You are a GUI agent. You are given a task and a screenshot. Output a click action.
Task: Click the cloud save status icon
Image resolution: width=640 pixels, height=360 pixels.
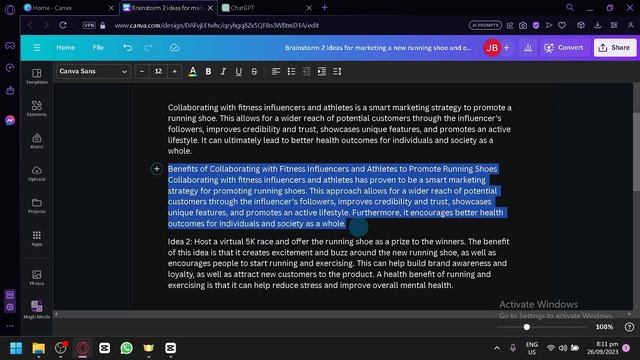coord(174,48)
